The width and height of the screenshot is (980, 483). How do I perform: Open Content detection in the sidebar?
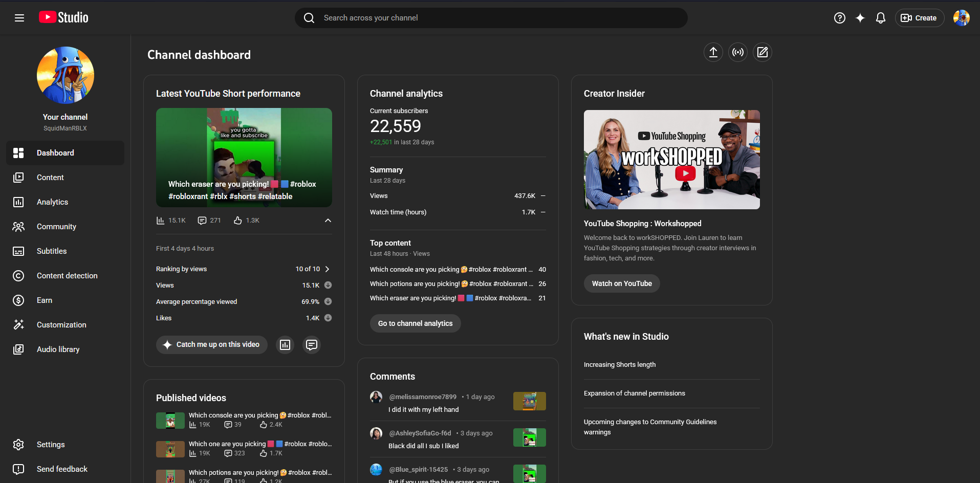(x=66, y=276)
